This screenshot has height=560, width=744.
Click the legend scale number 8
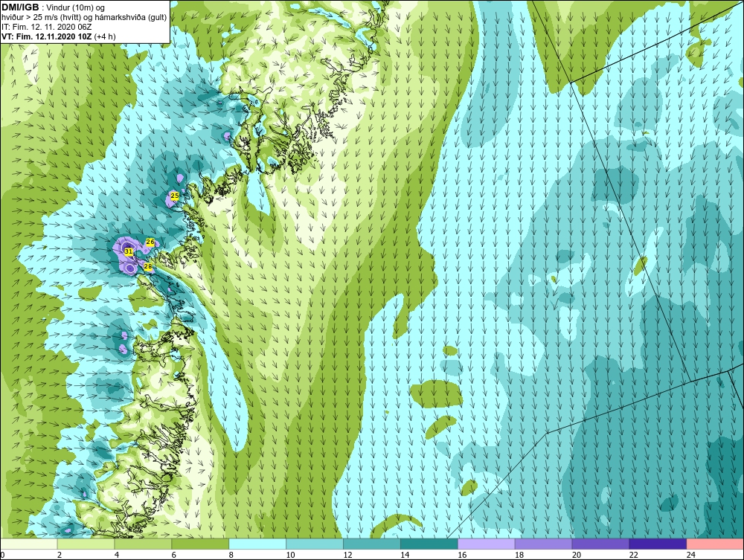231,555
